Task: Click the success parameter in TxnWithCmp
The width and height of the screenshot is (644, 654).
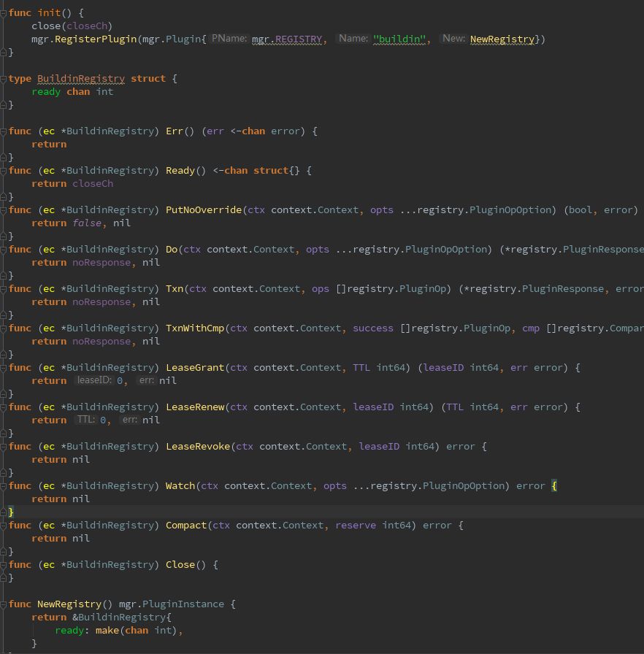Action: 373,328
